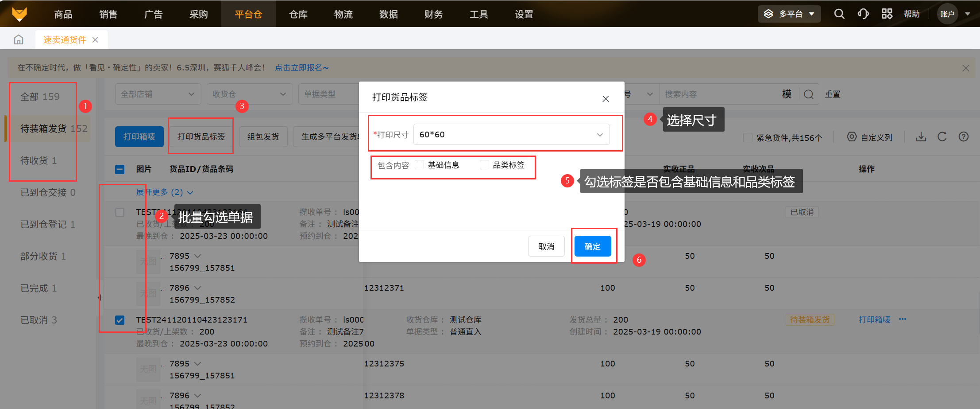Open the 打印尺寸 60*60 dropdown
Image resolution: width=980 pixels, height=409 pixels.
click(511, 134)
